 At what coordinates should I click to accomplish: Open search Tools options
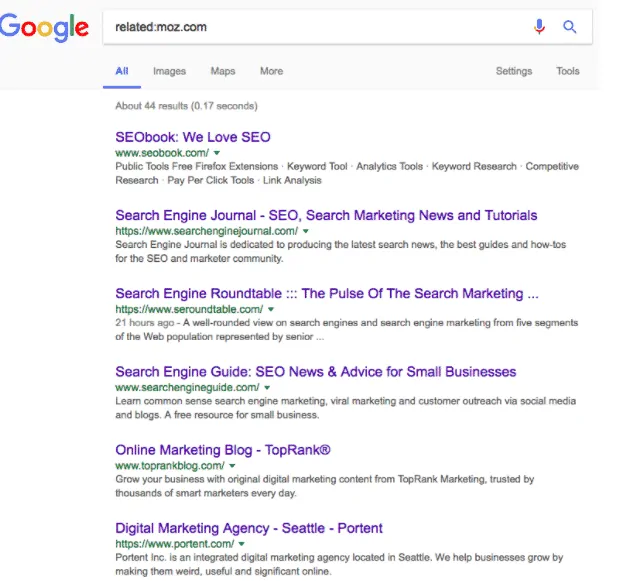click(568, 71)
